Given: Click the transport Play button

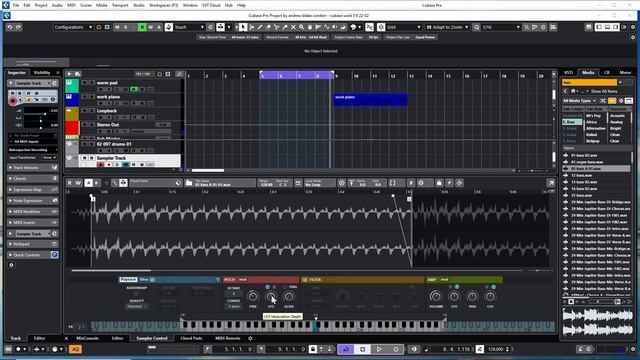Looking at the screenshot, I should pos(379,349).
